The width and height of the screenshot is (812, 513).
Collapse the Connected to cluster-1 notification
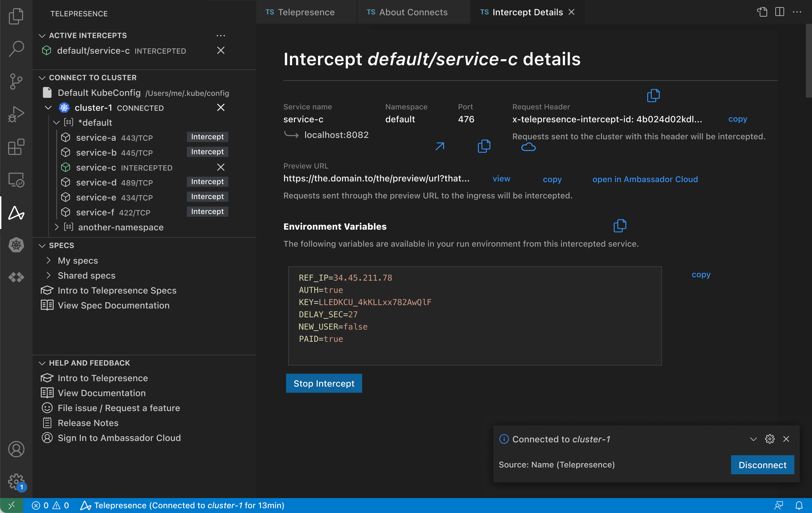[x=753, y=439]
